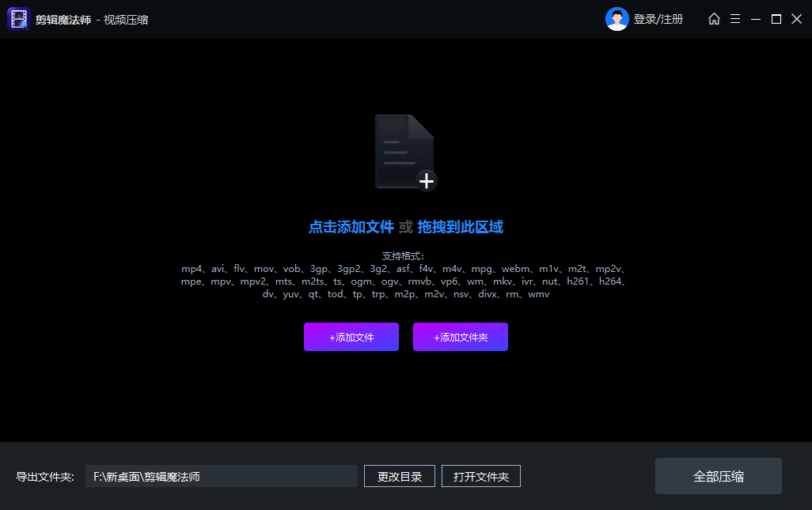
Task: Go to the home page icon
Action: point(714,19)
